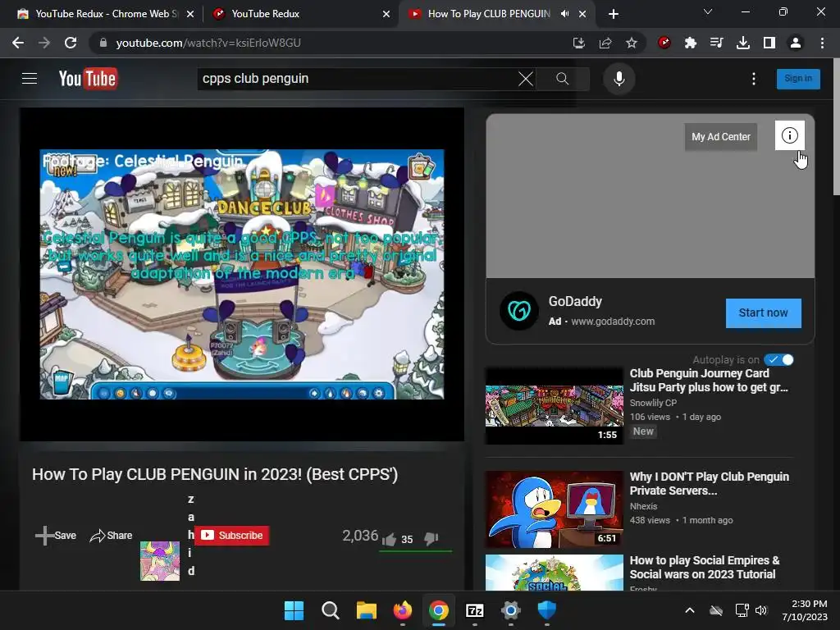Click GoDaddy Start now button
840x630 pixels.
764,313
